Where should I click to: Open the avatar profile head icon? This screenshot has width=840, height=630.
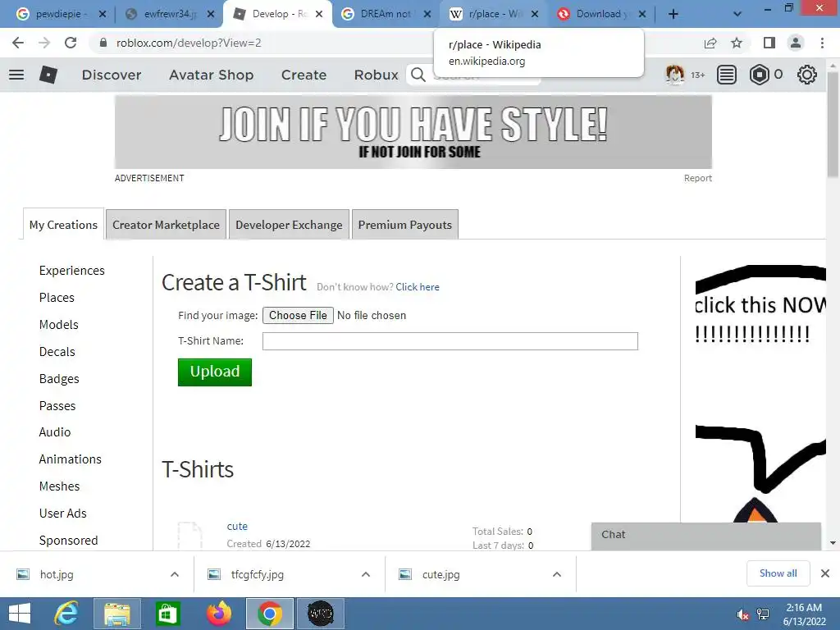coord(674,75)
